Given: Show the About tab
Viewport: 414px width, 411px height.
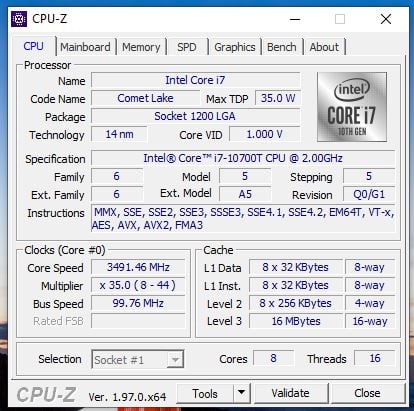Looking at the screenshot, I should pos(324,47).
